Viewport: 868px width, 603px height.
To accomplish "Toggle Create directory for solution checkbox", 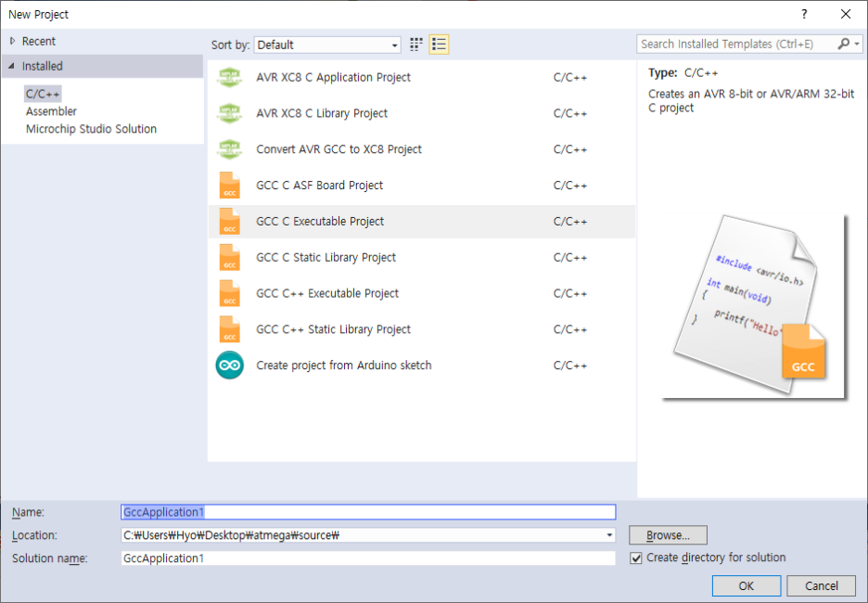I will tap(636, 558).
